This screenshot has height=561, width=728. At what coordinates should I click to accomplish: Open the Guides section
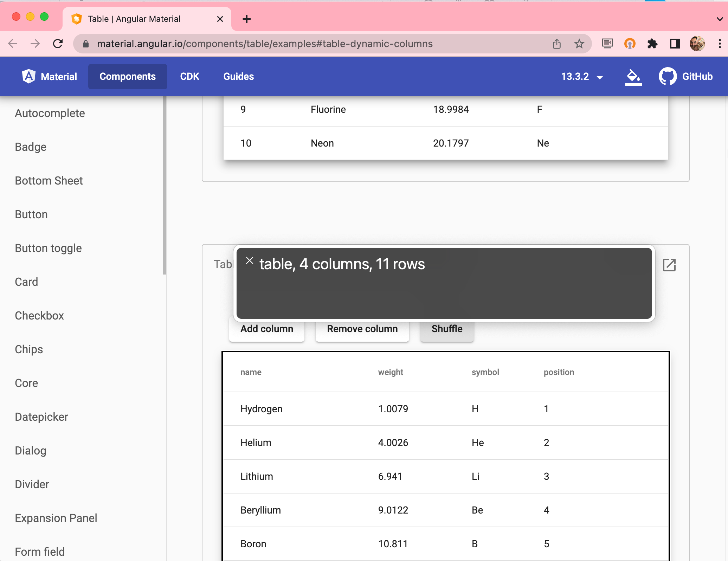[238, 76]
